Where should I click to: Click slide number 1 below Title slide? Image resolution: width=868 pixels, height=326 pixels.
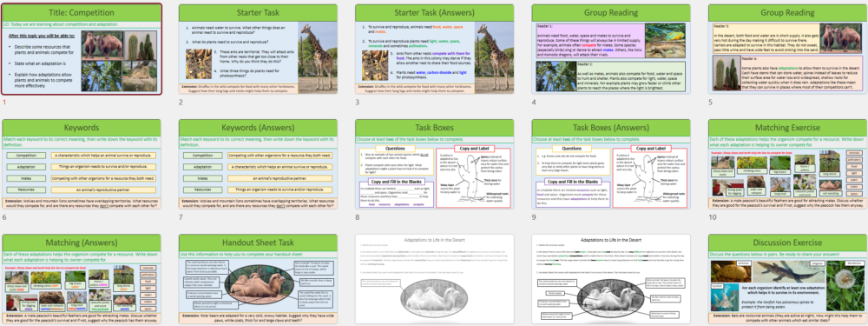4,102
